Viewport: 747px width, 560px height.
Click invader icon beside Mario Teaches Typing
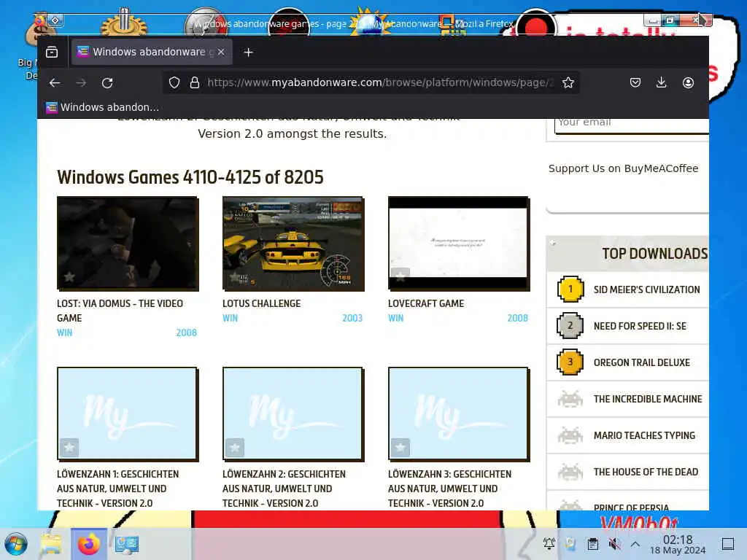(570, 435)
